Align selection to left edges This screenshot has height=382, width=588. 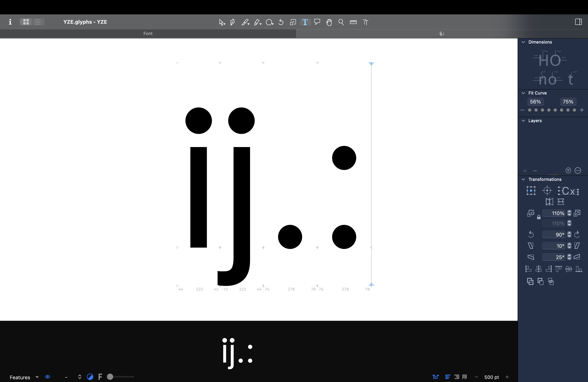click(528, 269)
